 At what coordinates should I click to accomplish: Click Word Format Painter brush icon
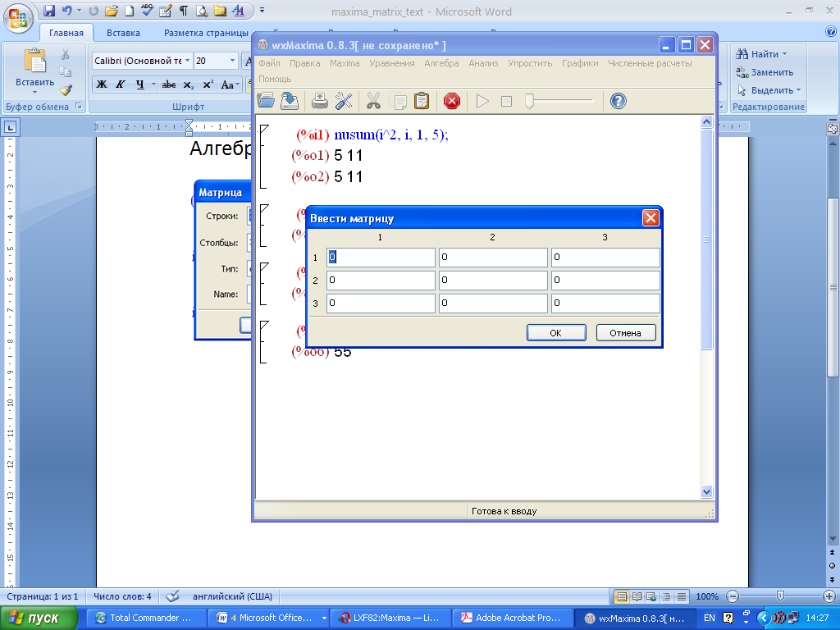[x=66, y=90]
